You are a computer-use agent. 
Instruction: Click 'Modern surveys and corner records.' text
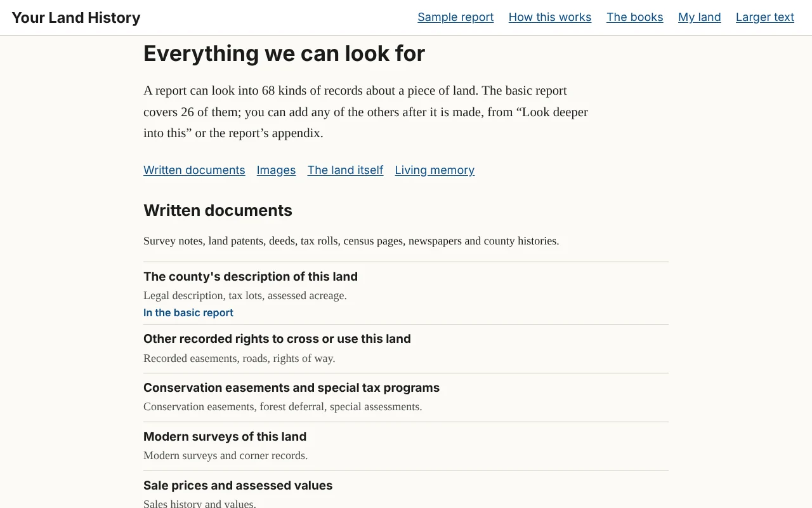click(x=225, y=455)
